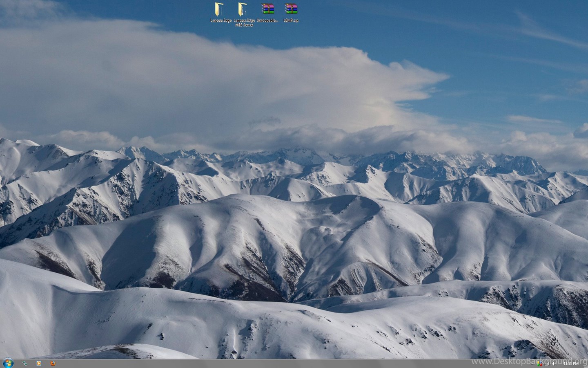This screenshot has height=368, width=588.
Task: Click an empty area of the taskbar
Action: 245,364
